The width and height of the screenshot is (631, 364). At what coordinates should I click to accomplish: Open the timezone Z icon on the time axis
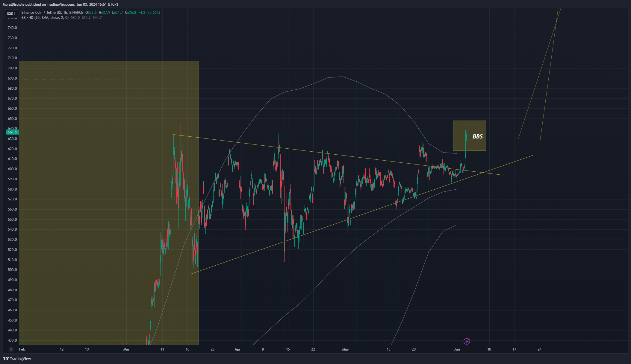pos(11,349)
